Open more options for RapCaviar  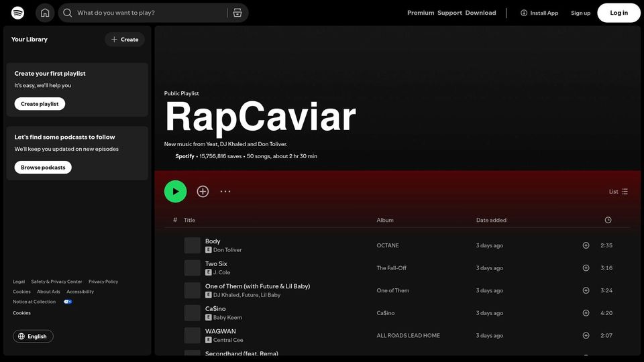click(x=225, y=191)
